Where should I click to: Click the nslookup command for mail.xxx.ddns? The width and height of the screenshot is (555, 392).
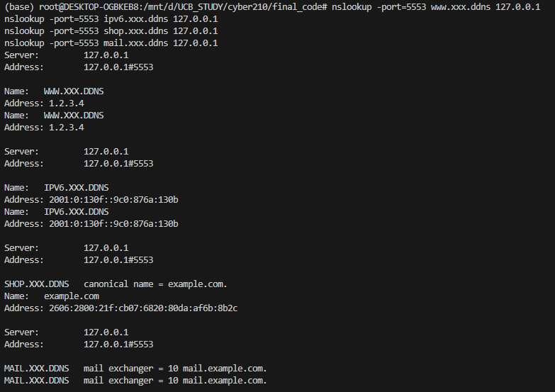coord(111,43)
